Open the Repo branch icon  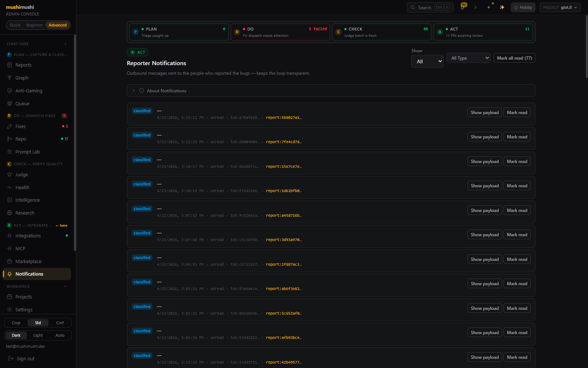point(10,139)
